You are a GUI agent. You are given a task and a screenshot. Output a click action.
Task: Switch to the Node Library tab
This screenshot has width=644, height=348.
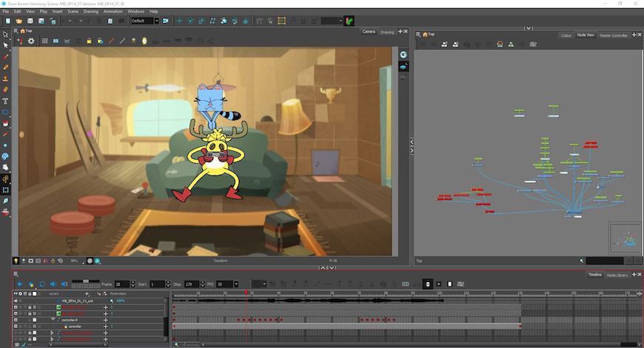click(617, 275)
